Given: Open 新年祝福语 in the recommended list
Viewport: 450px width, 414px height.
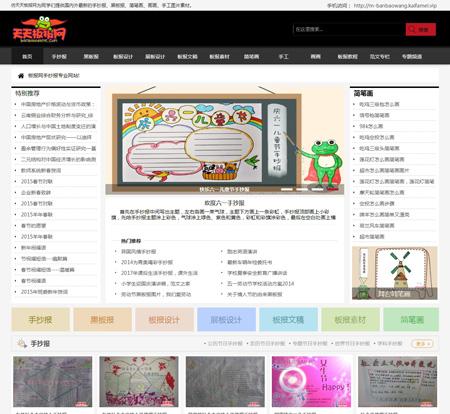Looking at the screenshot, I should [x=34, y=248].
